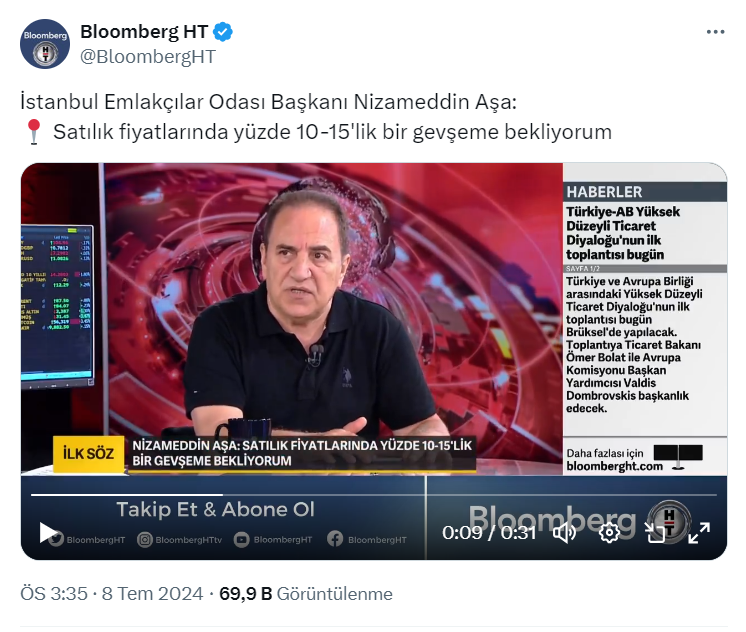
Task: Click the Facebook BloombergHT icon
Action: click(x=335, y=539)
